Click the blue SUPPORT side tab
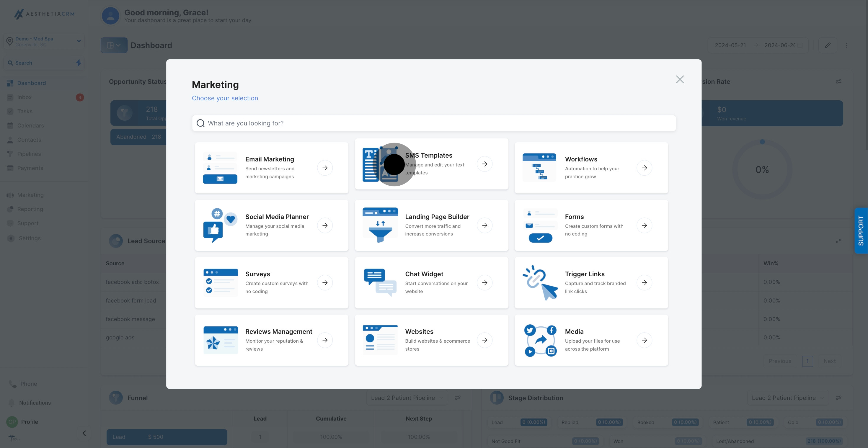The image size is (868, 448). [861, 231]
